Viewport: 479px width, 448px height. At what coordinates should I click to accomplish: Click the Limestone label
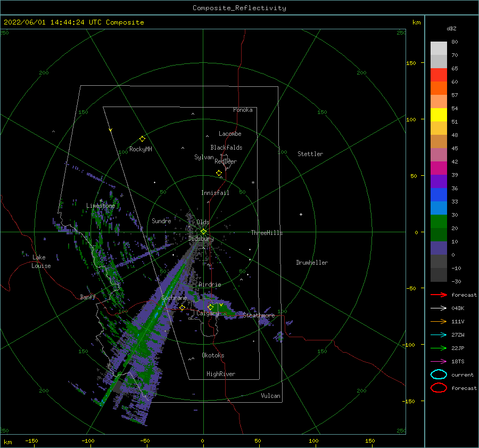(x=101, y=206)
